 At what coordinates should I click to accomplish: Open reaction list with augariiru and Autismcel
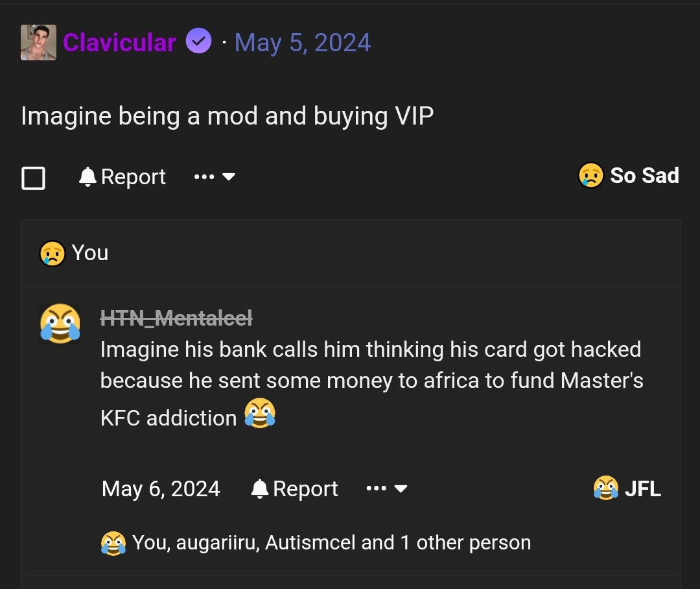coord(331,542)
